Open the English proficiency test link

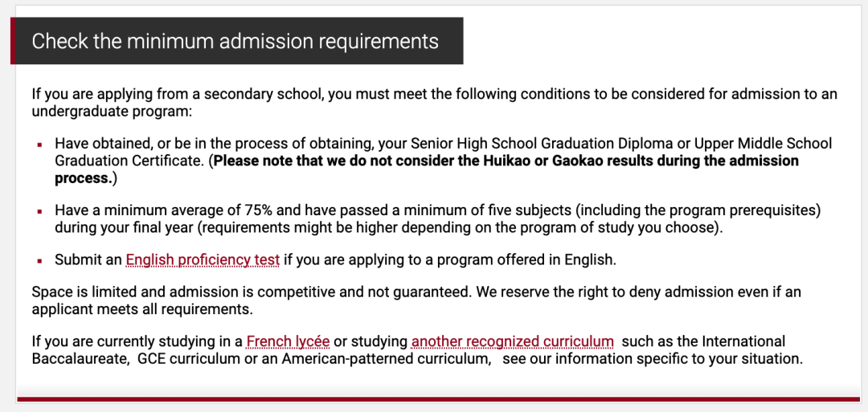point(203,260)
